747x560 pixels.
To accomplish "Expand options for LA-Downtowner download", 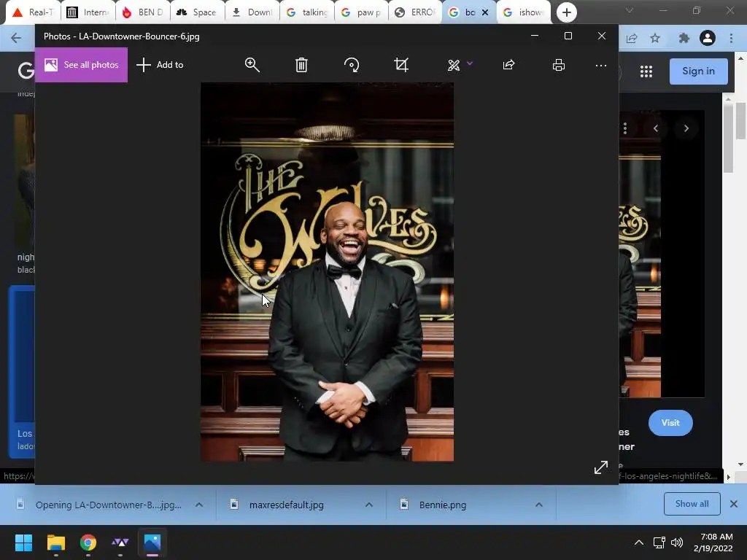I will tap(199, 505).
